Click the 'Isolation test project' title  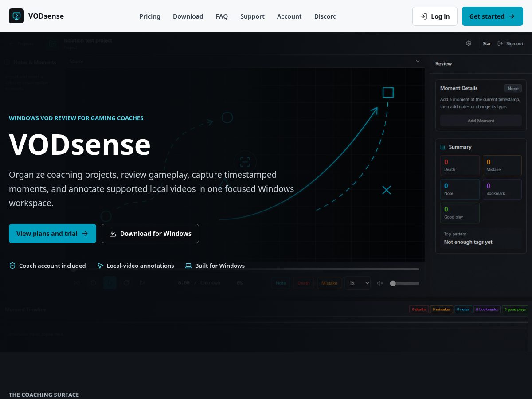[x=87, y=40]
